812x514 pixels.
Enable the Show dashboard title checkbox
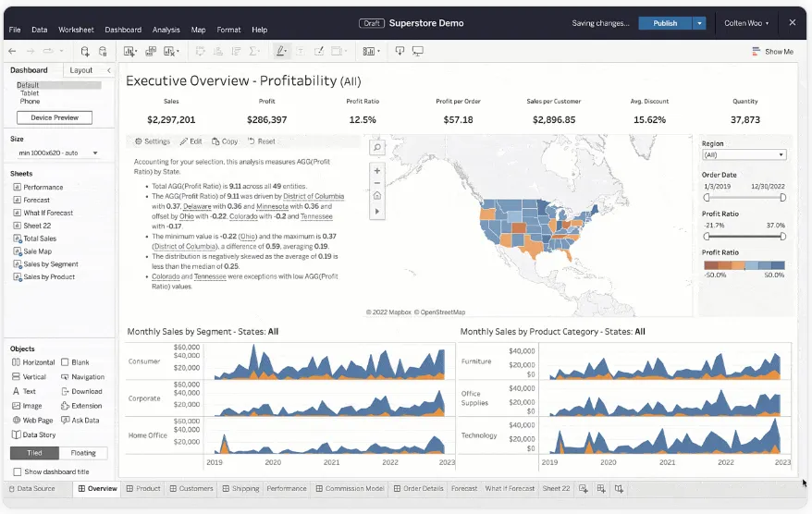(x=18, y=471)
